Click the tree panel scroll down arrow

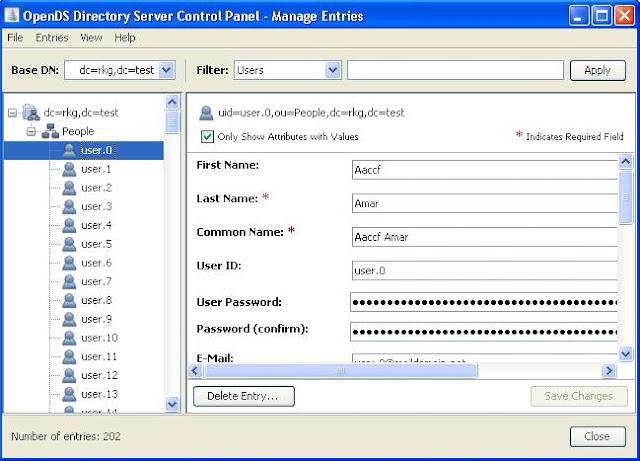[172, 404]
